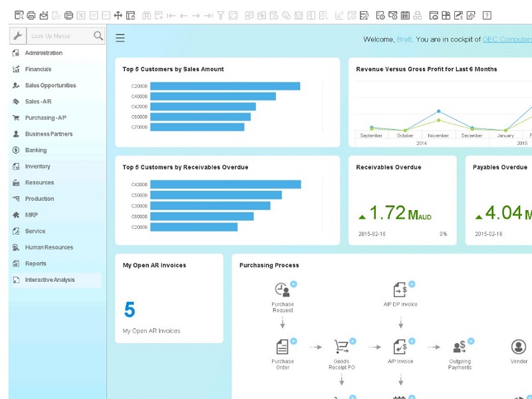Toggle the hamburger menu icon

pos(120,38)
